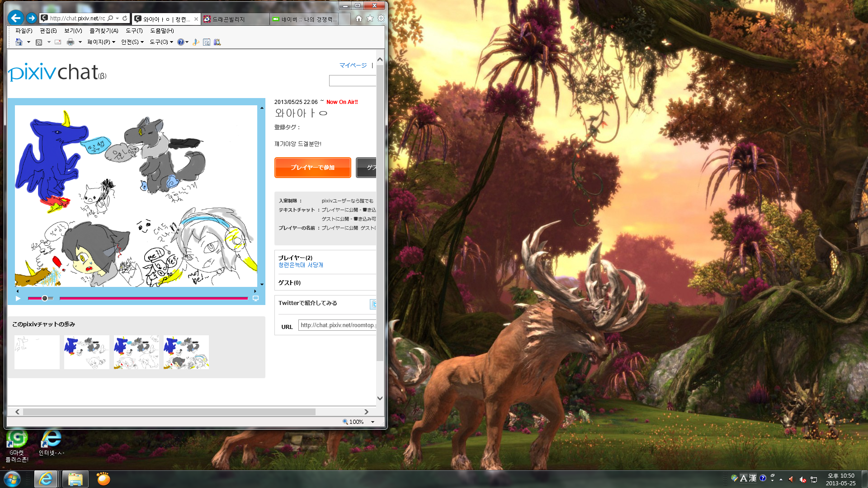Viewport: 868px width, 488px height.
Task: Toggle fullscreen icon beside replay bar
Action: (255, 298)
